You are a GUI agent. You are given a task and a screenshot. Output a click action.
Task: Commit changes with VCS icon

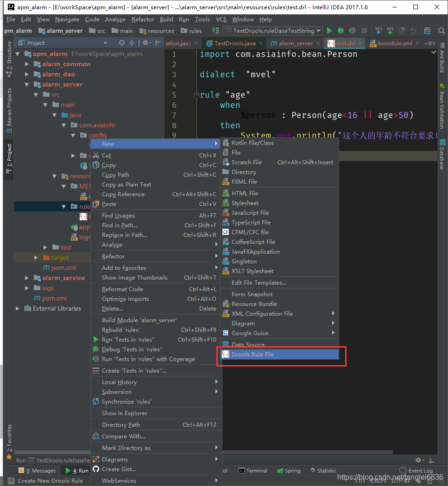pyautogui.click(x=390, y=31)
